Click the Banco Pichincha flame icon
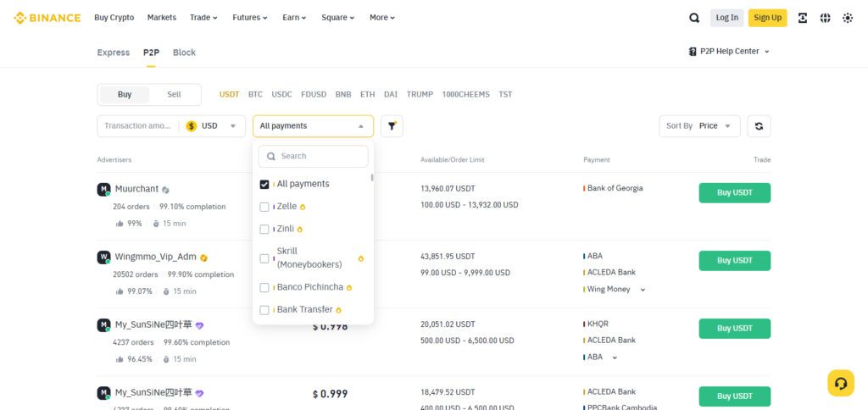Viewport: 868px width, 410px height. point(348,288)
